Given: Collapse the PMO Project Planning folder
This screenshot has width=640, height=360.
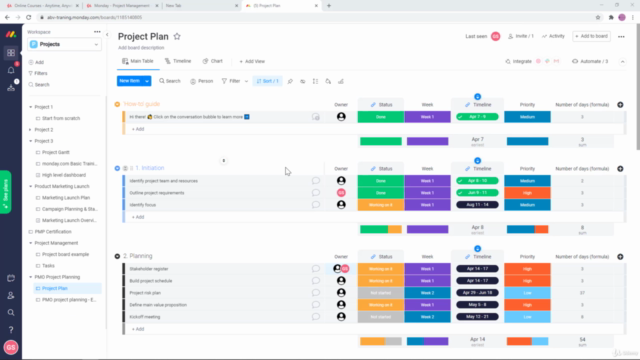Looking at the screenshot, I should pyautogui.click(x=30, y=277).
